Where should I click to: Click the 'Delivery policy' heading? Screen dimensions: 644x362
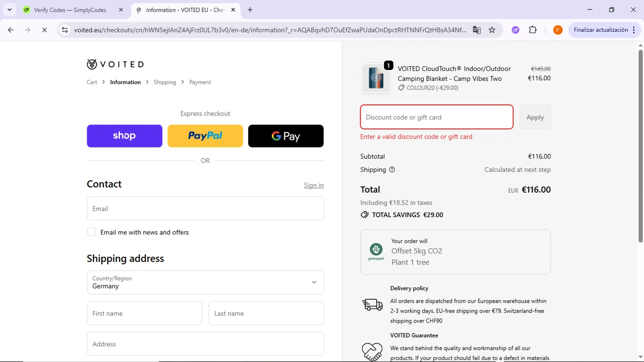pyautogui.click(x=409, y=288)
